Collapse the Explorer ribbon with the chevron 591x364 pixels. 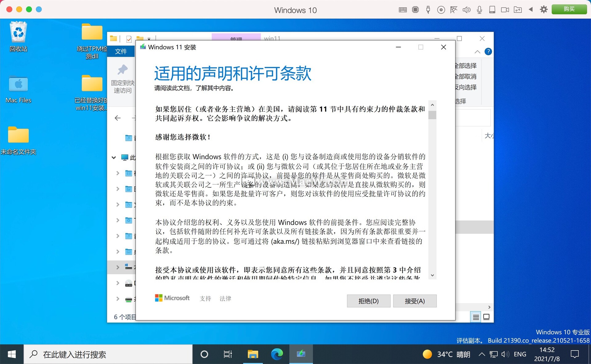[477, 52]
